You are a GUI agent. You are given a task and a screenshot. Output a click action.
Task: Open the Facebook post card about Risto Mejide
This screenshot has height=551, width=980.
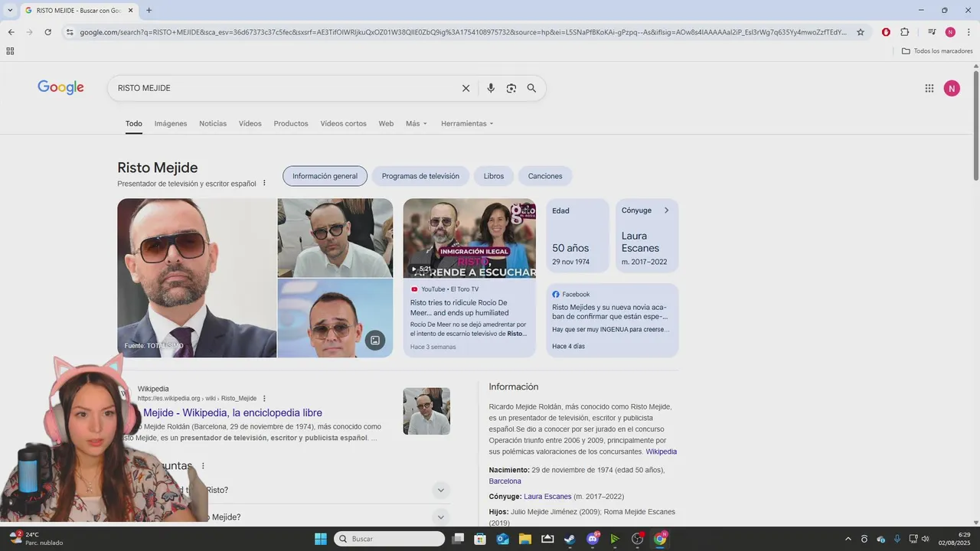[612, 321]
